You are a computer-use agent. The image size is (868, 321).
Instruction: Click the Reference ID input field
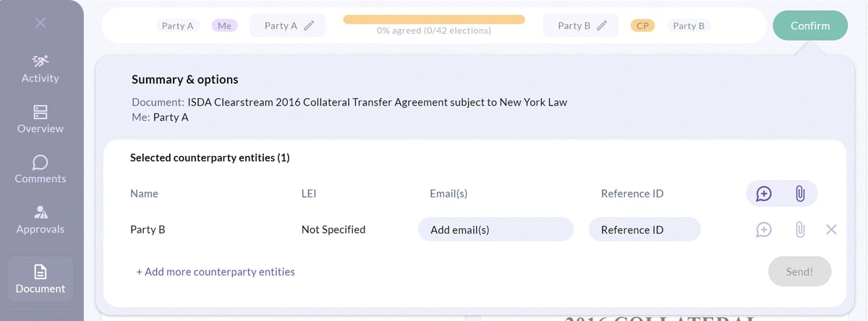(x=644, y=230)
